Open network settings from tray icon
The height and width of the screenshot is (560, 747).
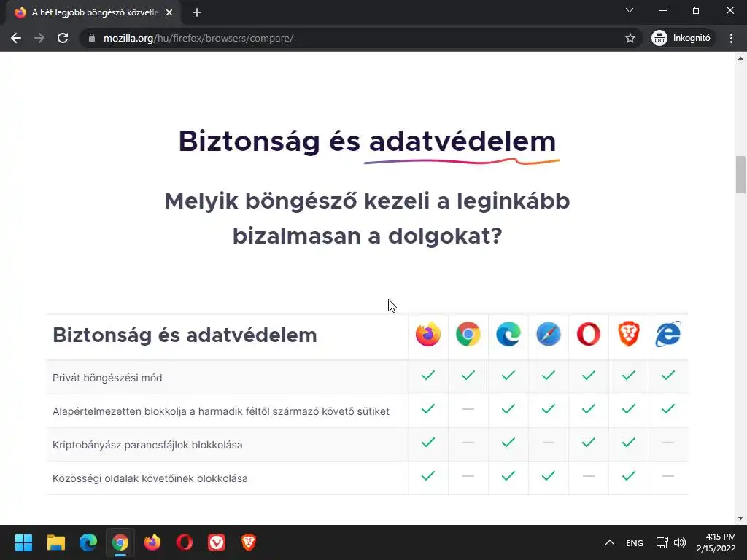[x=662, y=542]
